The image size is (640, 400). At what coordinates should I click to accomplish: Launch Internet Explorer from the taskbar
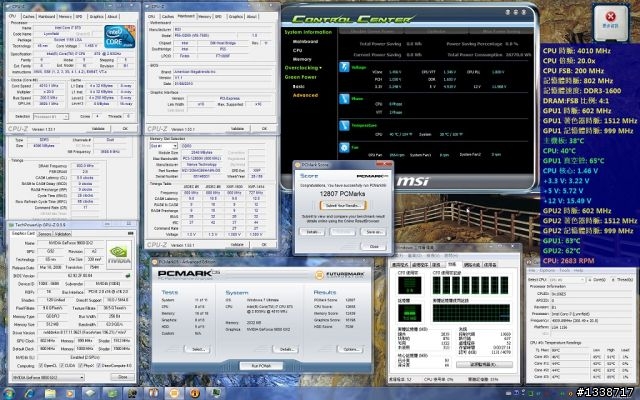pyautogui.click(x=30, y=393)
